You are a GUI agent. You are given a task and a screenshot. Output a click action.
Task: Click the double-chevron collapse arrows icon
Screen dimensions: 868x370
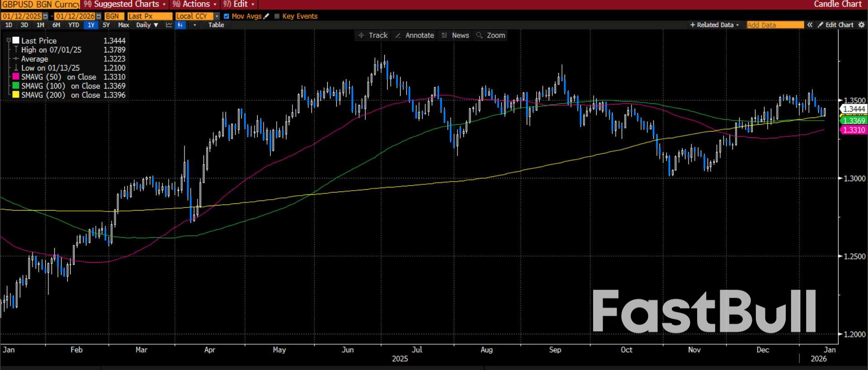[x=810, y=25]
